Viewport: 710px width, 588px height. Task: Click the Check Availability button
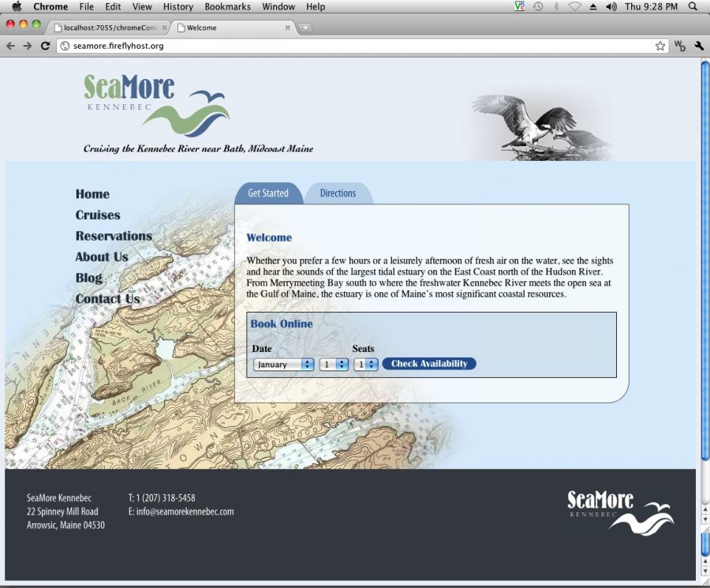tap(429, 364)
